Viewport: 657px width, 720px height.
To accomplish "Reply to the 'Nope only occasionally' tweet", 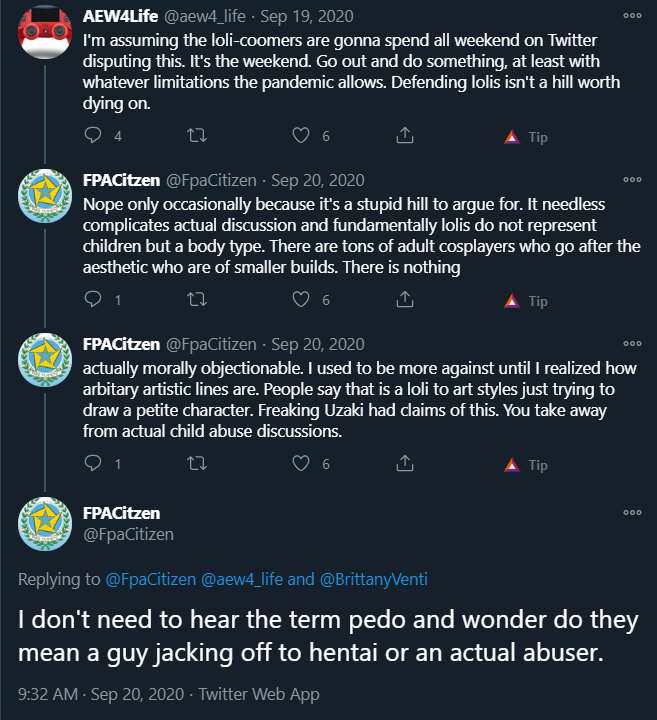I will click(x=93, y=299).
